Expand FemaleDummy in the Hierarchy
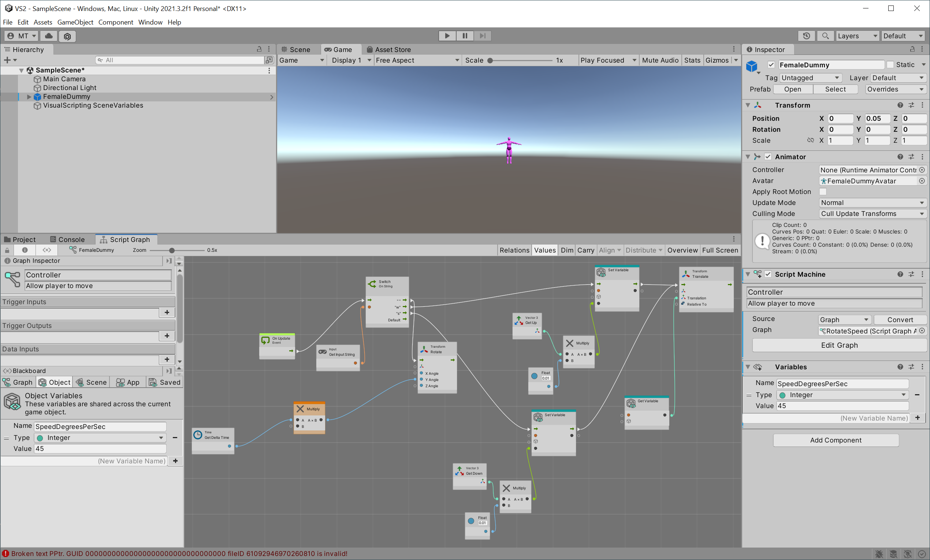 29,97
